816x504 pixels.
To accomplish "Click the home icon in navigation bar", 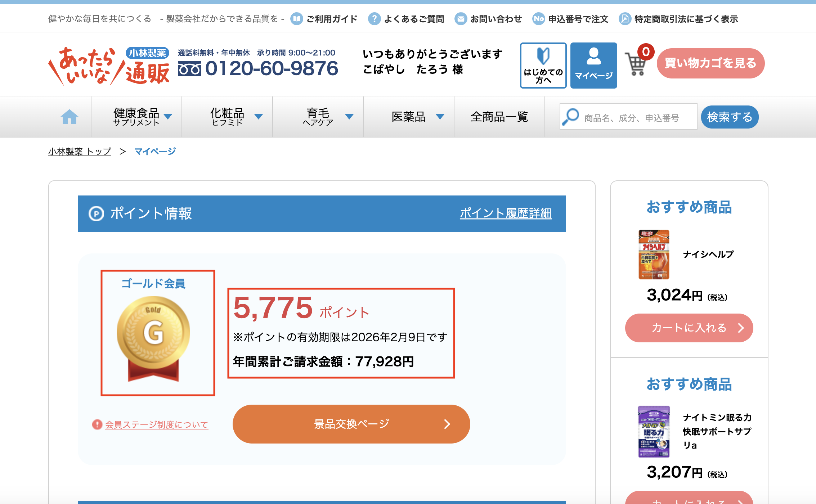I will [70, 117].
